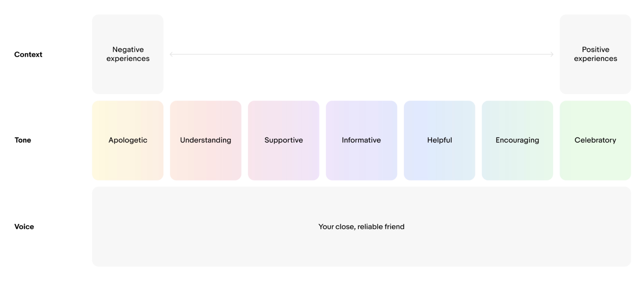Click the right arrowhead of the spectrum line
Image resolution: width=644 pixels, height=281 pixels.
552,54
